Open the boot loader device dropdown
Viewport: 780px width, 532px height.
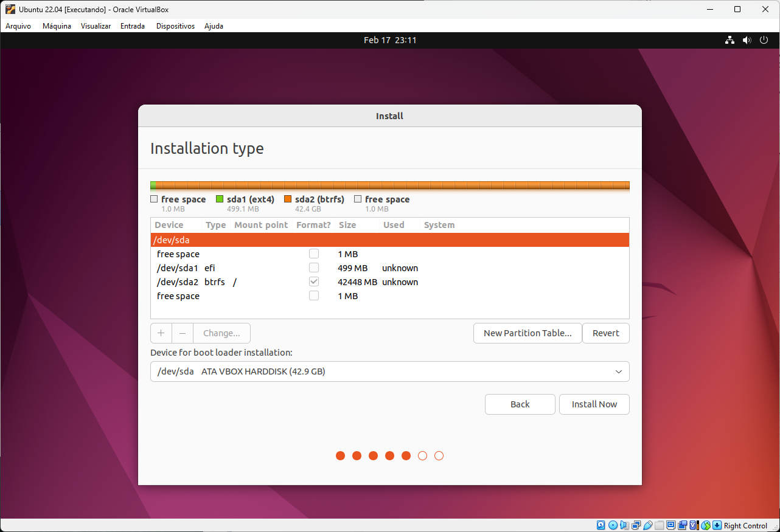(389, 371)
